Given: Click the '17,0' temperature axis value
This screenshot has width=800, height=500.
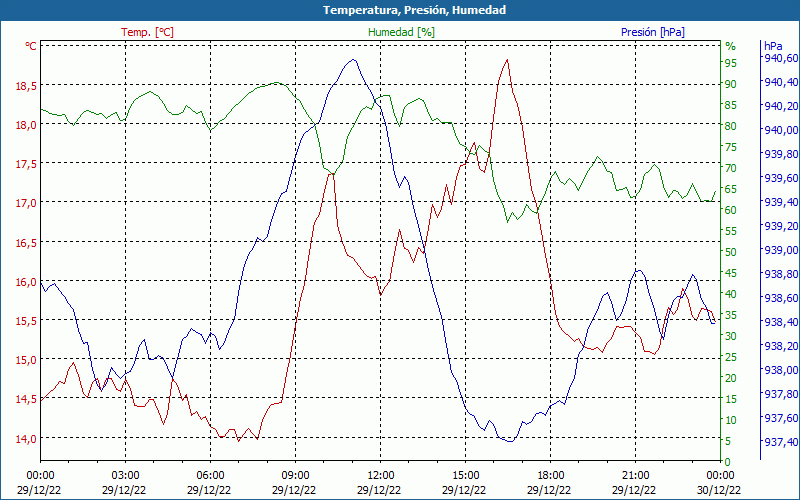Looking at the screenshot, I should pyautogui.click(x=26, y=204).
